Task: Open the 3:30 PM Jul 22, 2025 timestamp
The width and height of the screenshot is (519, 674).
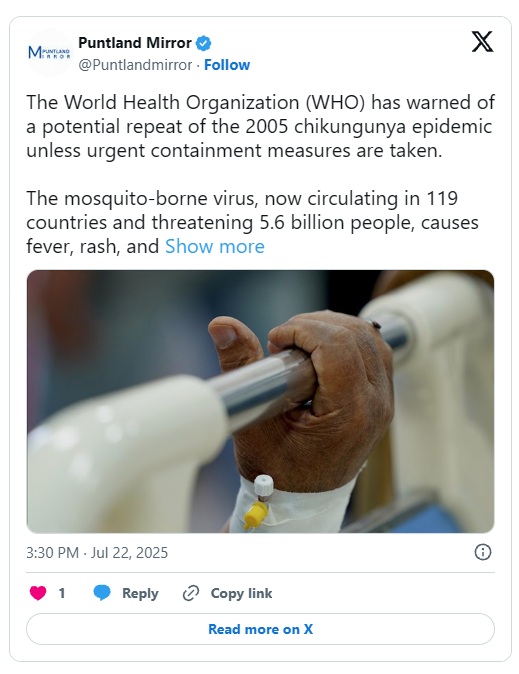Action: [x=97, y=552]
